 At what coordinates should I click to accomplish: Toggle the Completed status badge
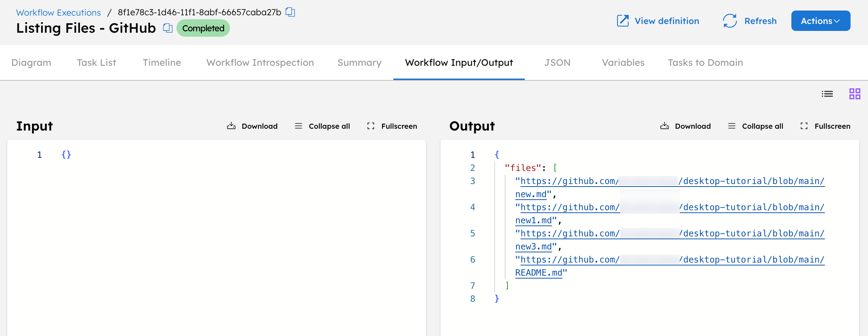click(203, 28)
